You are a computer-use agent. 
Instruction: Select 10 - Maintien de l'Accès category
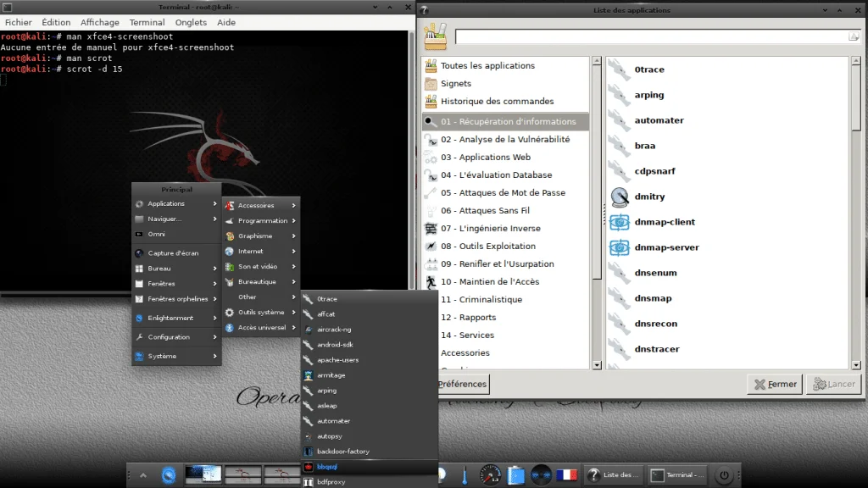click(506, 281)
